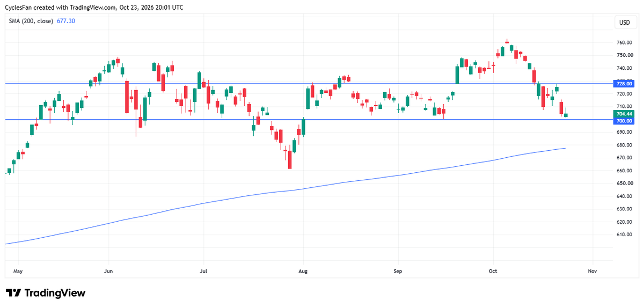Viewport: 644px width, 308px height.
Task: Click the Sep label on time axis
Action: tap(398, 272)
